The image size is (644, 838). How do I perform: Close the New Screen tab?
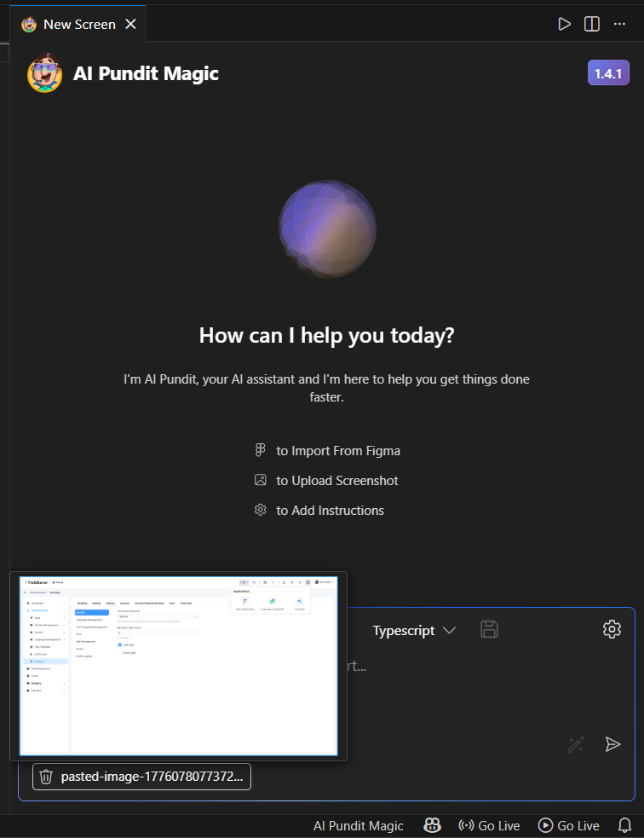[x=130, y=24]
